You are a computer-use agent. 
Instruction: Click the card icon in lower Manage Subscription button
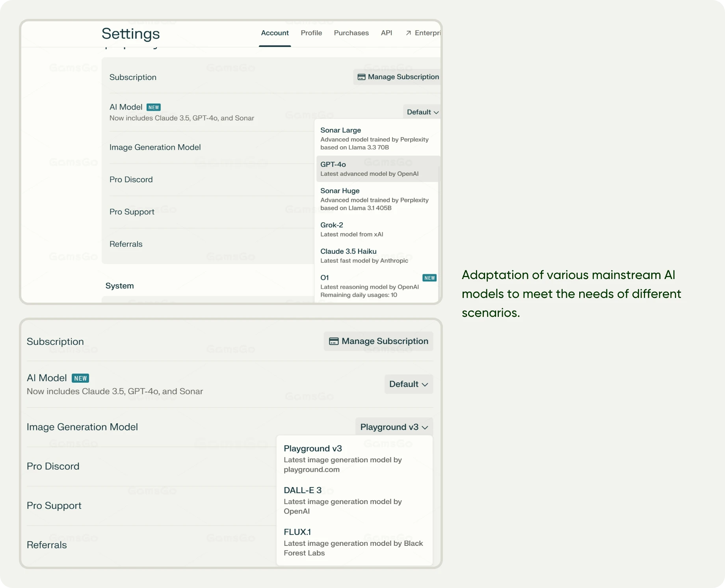pos(334,341)
